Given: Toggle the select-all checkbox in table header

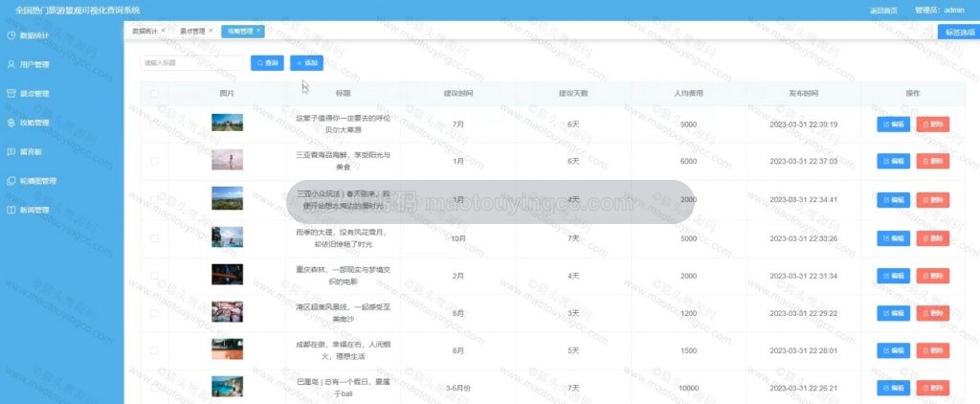Looking at the screenshot, I should 154,94.
